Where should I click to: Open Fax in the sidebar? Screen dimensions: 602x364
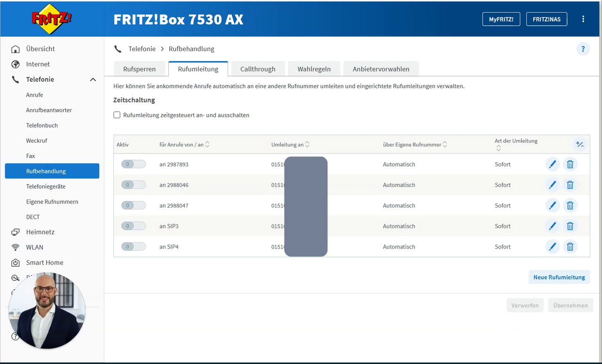click(x=31, y=156)
